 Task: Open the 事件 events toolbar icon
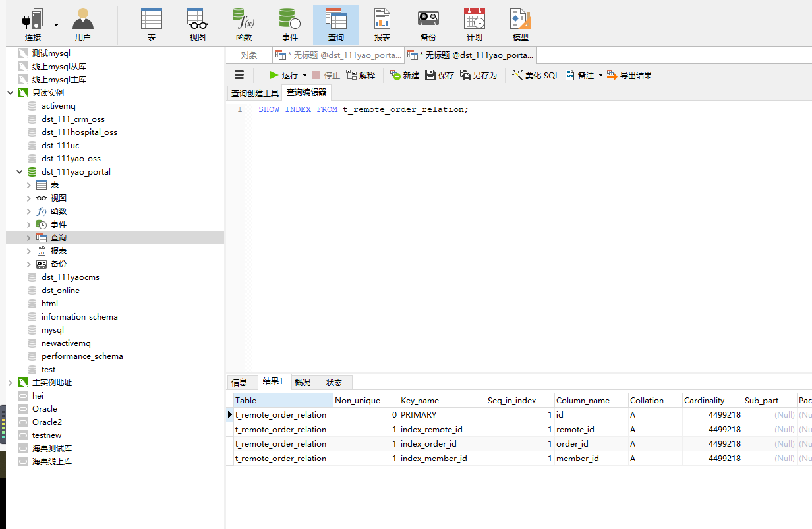point(290,25)
